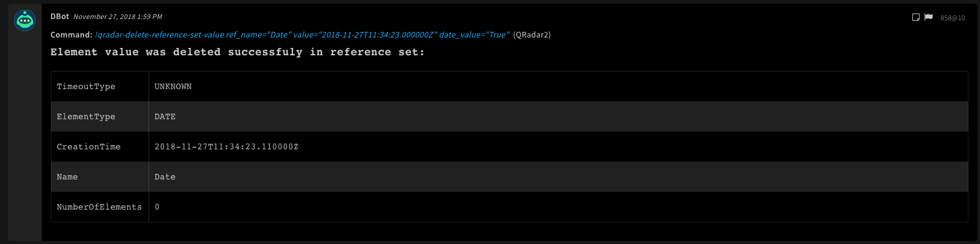Viewport: 980px width, 244px height.
Task: Select the TimeoutType row label
Action: 86,87
